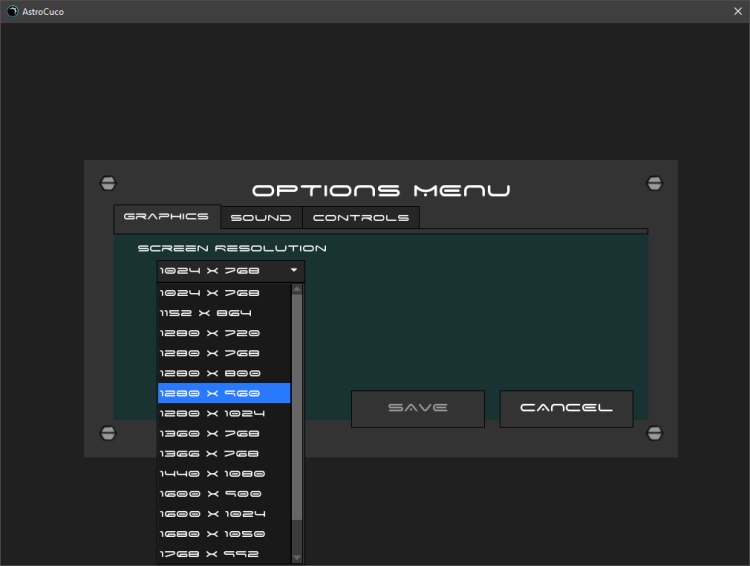The height and width of the screenshot is (566, 750).
Task: Click the top-left screw icon on panel
Action: (108, 183)
